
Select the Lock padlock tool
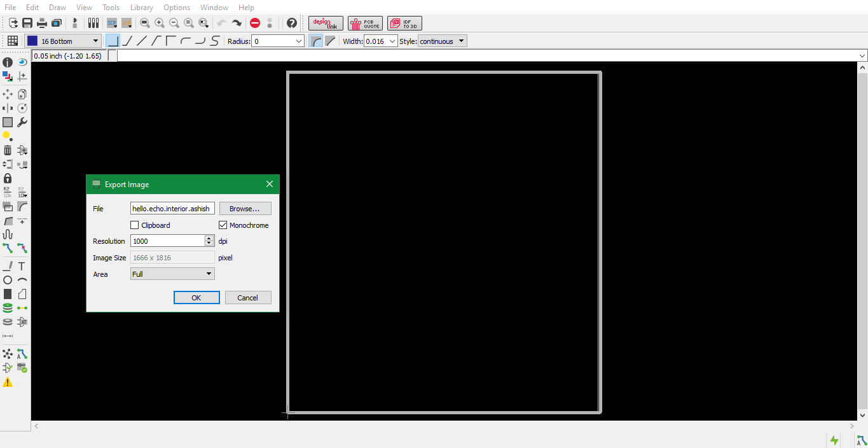[8, 178]
